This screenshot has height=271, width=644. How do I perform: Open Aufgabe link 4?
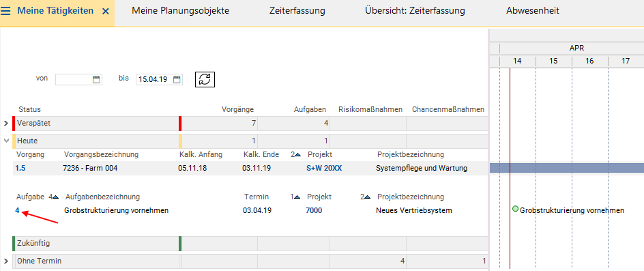coord(17,210)
